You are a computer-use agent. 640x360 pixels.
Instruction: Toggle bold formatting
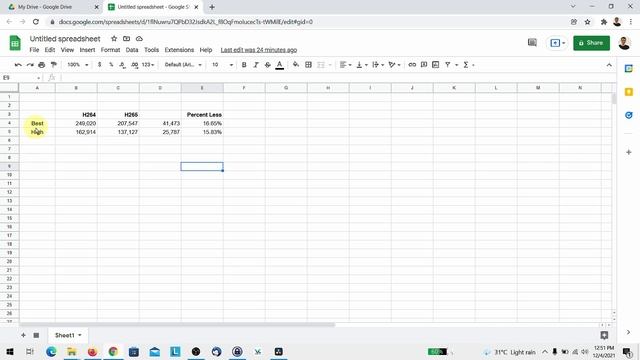[244, 65]
